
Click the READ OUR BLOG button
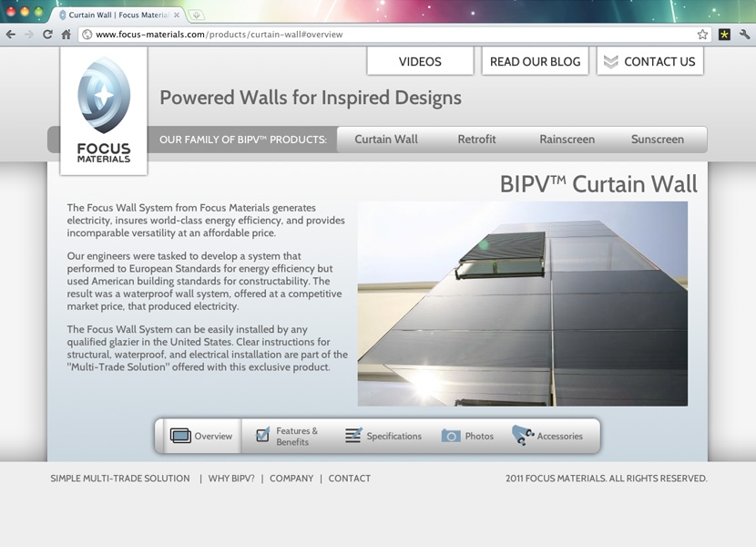point(536,61)
